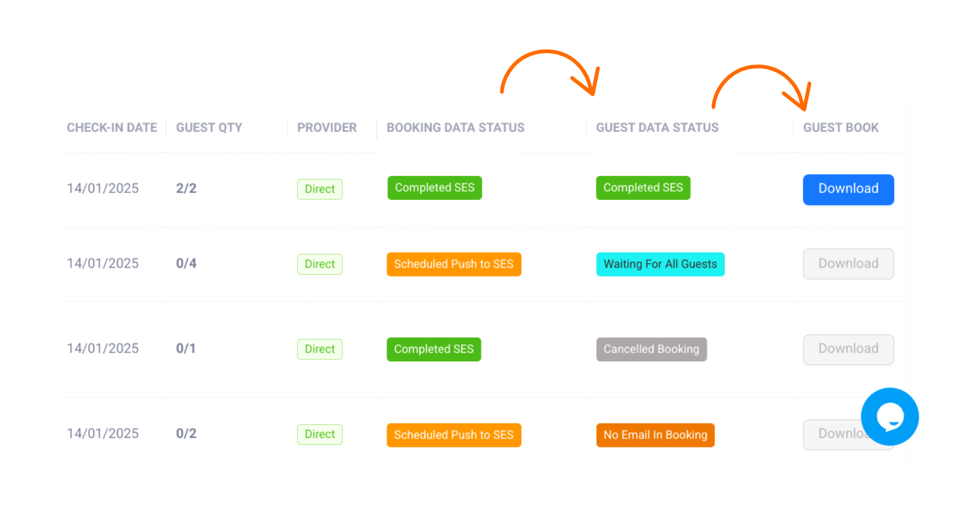Sort by the CHECK-IN DATE column header
The height and width of the screenshot is (505, 980).
point(111,127)
